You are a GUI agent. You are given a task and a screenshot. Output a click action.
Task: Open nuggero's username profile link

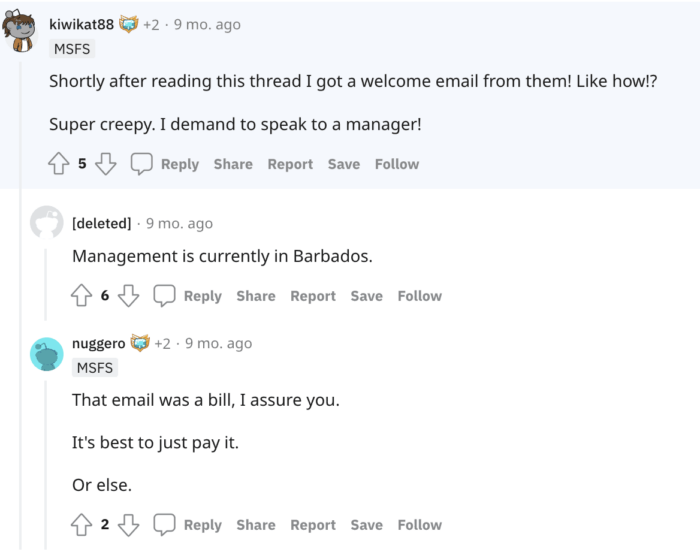pos(98,343)
